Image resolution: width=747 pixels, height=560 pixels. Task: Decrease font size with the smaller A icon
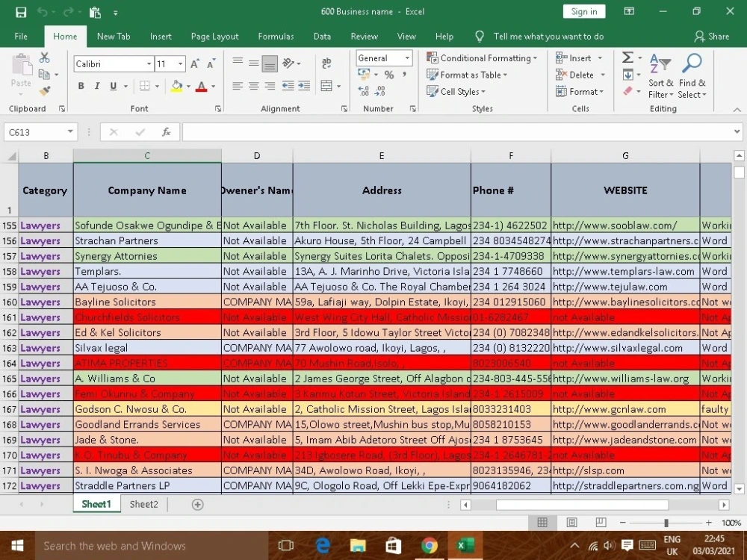click(x=211, y=63)
